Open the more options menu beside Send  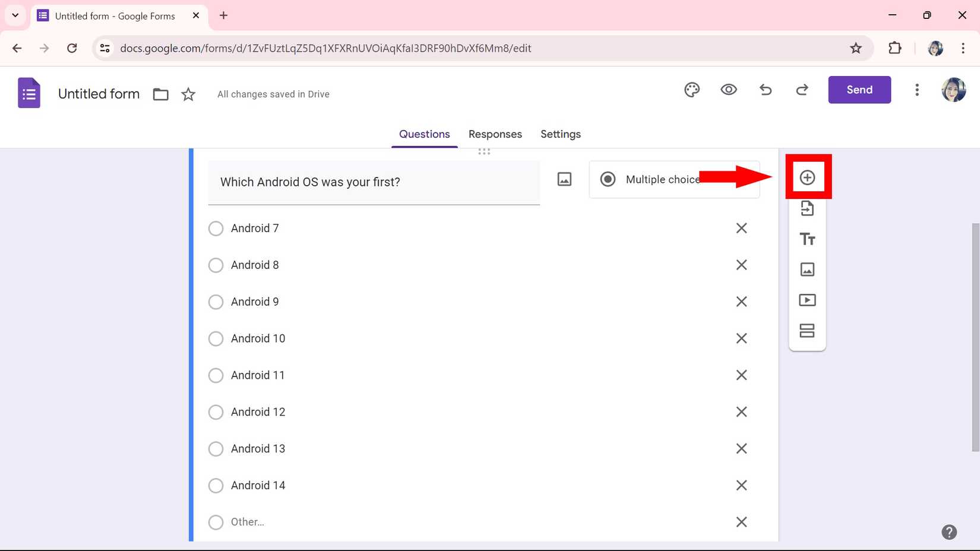[x=917, y=90]
